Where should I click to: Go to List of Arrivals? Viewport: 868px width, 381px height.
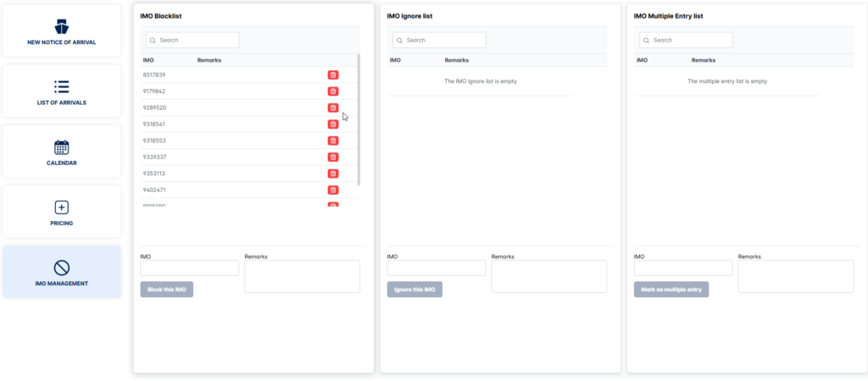coord(61,91)
